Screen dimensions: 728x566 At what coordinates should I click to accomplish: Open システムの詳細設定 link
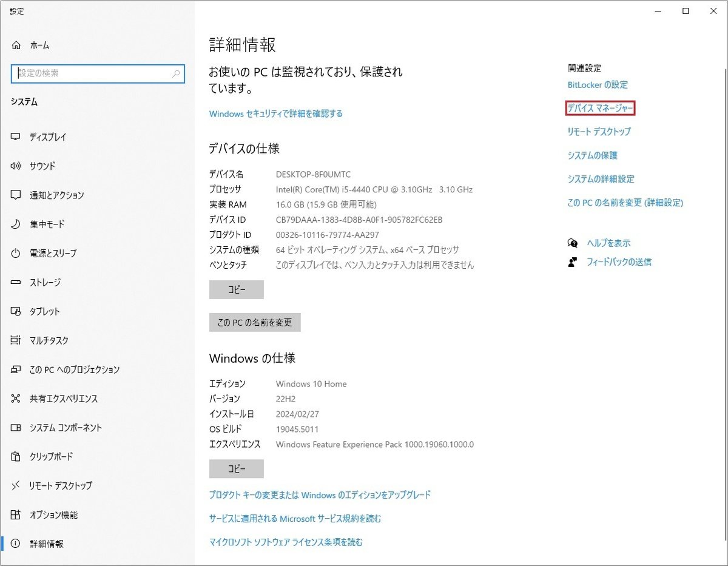coord(601,180)
